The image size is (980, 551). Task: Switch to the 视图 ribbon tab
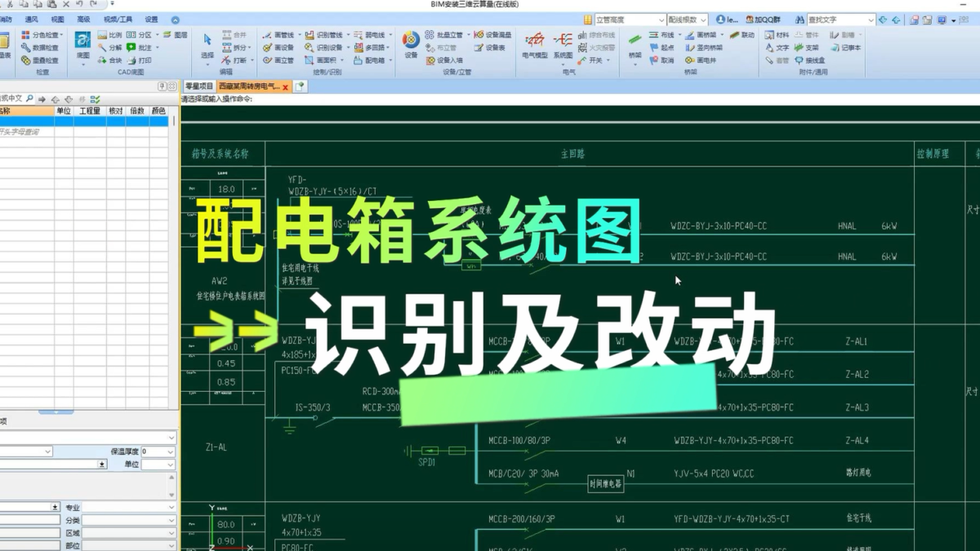pyautogui.click(x=57, y=20)
